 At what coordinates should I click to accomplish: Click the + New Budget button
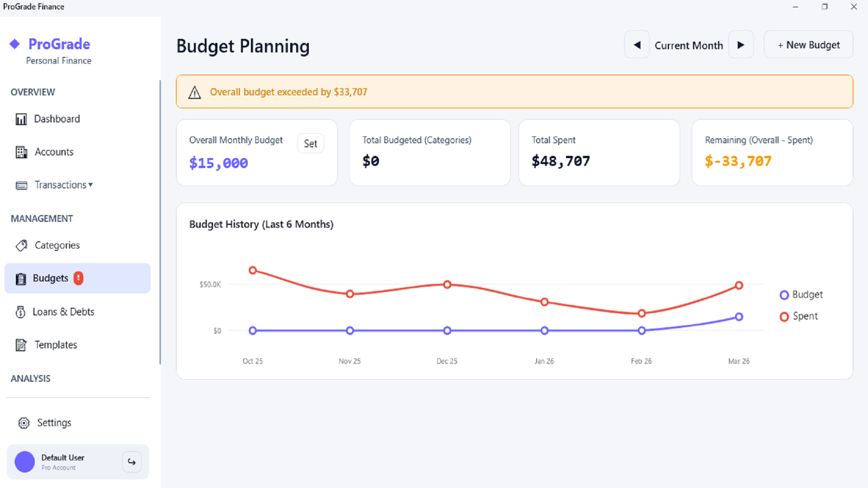[808, 45]
